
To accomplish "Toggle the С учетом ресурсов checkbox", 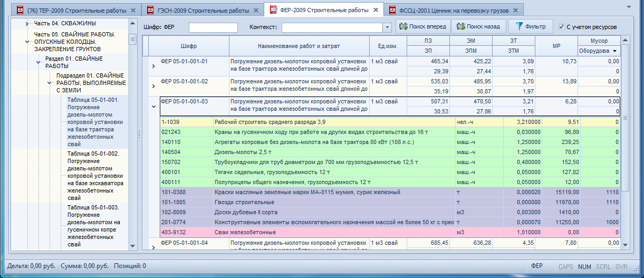I will (562, 27).
